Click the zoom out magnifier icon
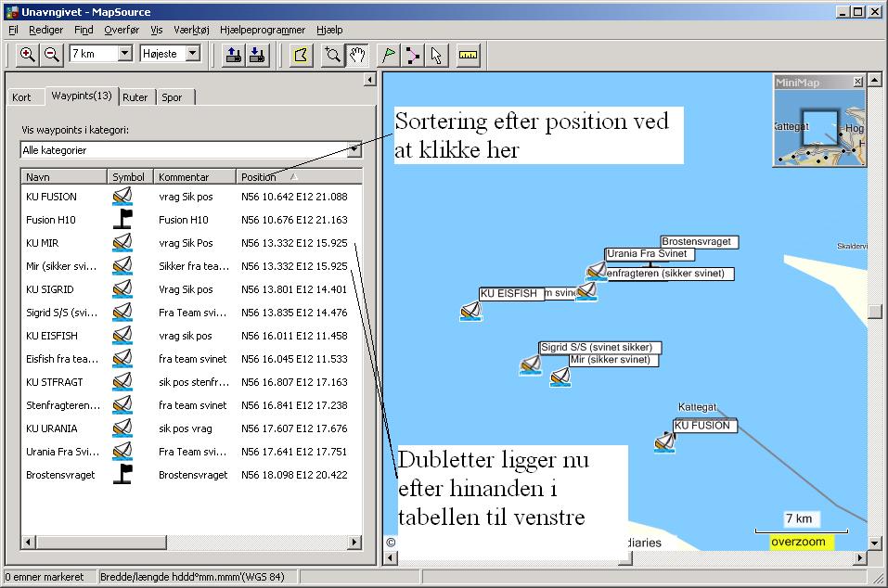The image size is (888, 588). pos(52,55)
